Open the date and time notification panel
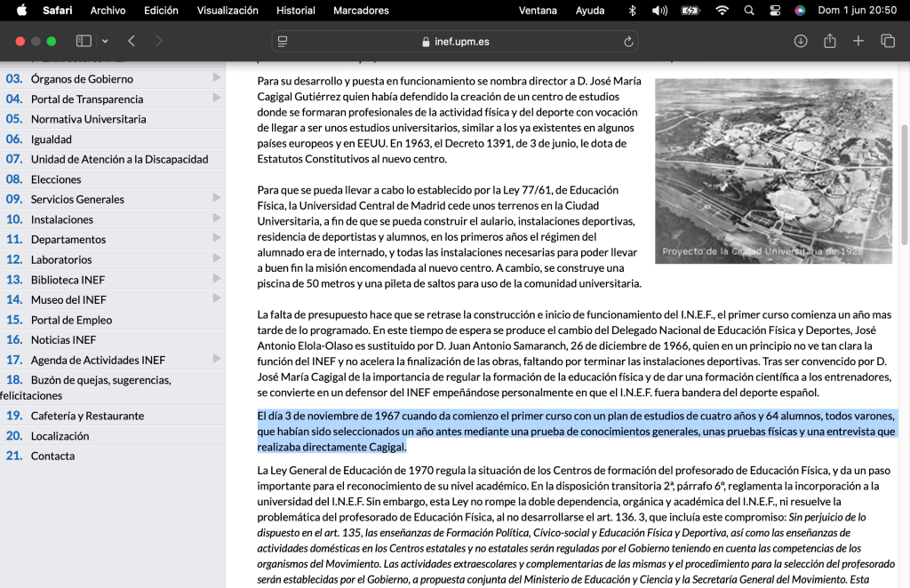910x588 pixels. (x=858, y=10)
